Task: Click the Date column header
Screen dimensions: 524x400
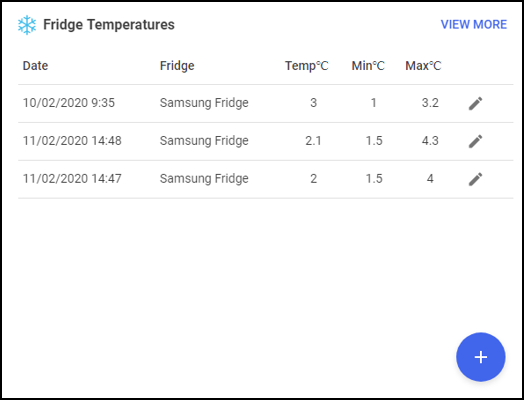Action: pyautogui.click(x=35, y=65)
